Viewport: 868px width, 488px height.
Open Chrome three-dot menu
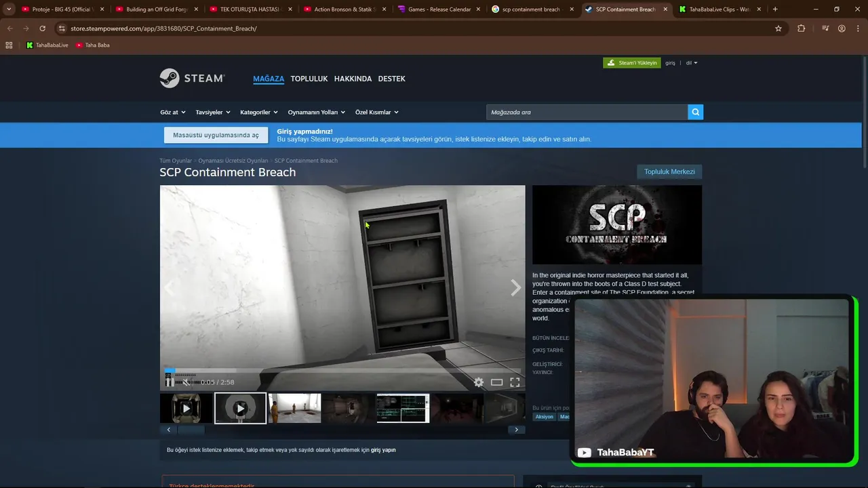coord(858,28)
